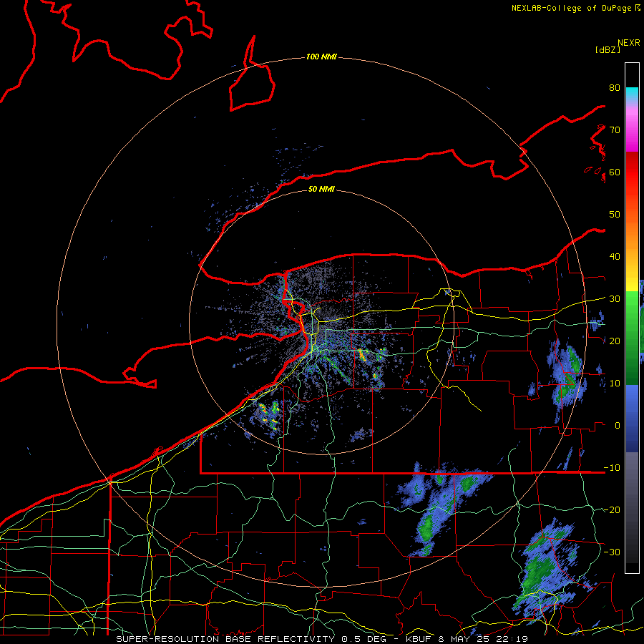Click the NEXR label above the color bar
The image size is (644, 644).
point(629,43)
